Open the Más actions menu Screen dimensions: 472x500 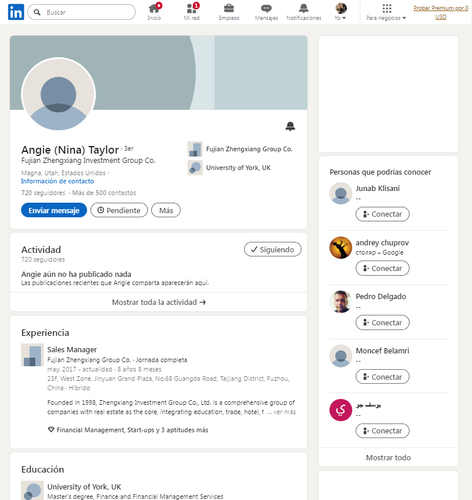click(166, 210)
